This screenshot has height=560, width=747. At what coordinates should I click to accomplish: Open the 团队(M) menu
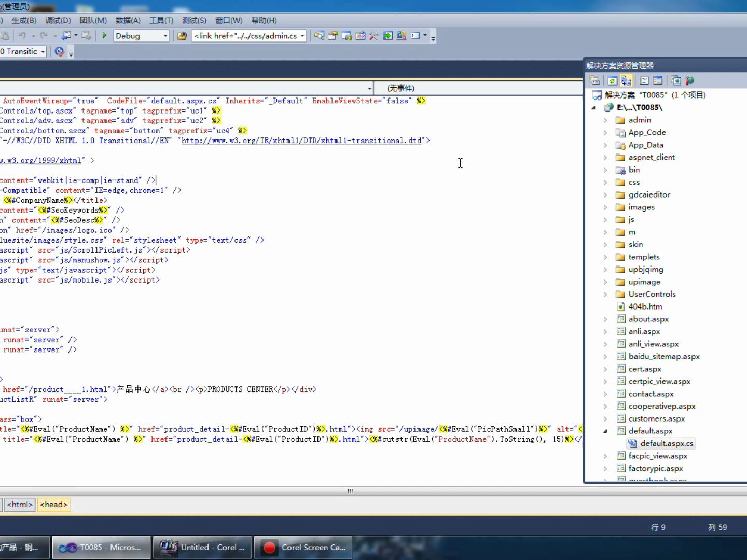click(x=93, y=20)
